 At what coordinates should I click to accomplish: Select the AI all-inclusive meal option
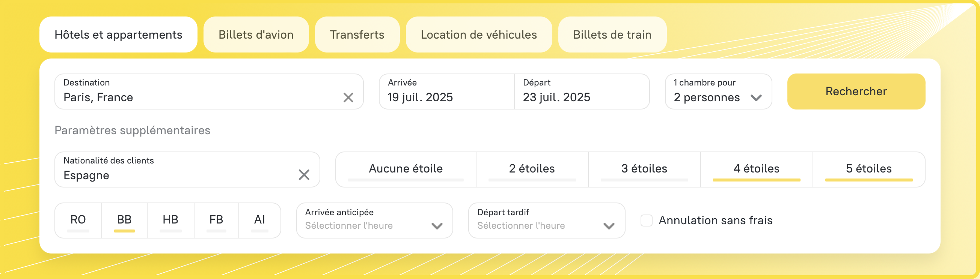pyautogui.click(x=259, y=220)
